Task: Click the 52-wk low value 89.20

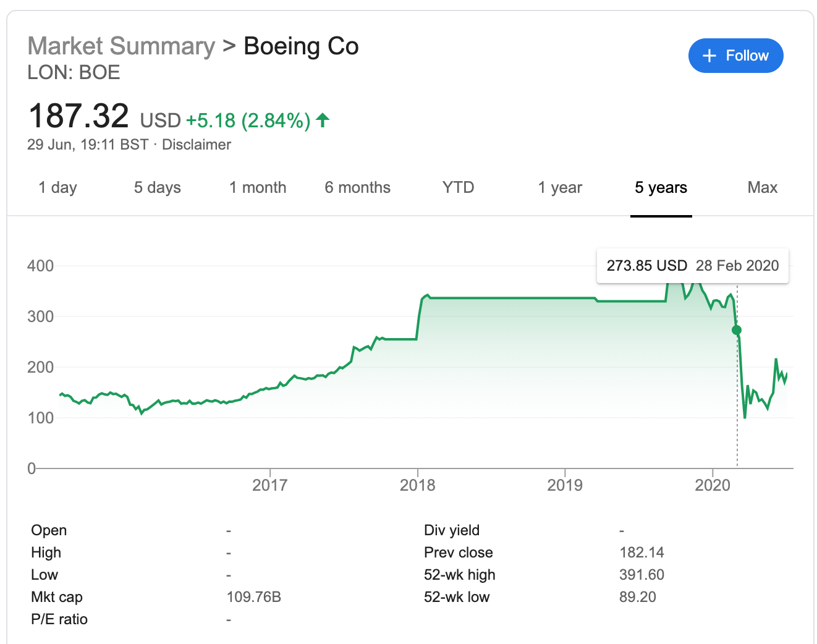Action: pos(638,597)
